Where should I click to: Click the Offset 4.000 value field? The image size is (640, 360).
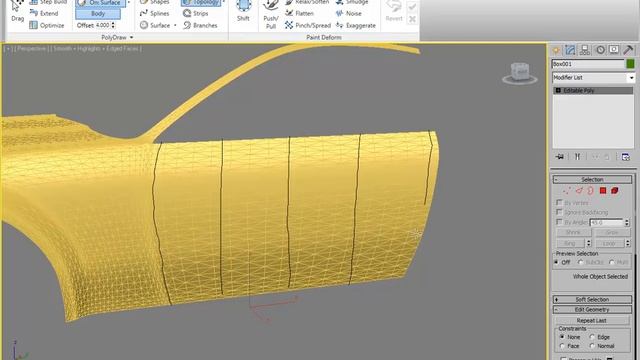click(x=103, y=25)
